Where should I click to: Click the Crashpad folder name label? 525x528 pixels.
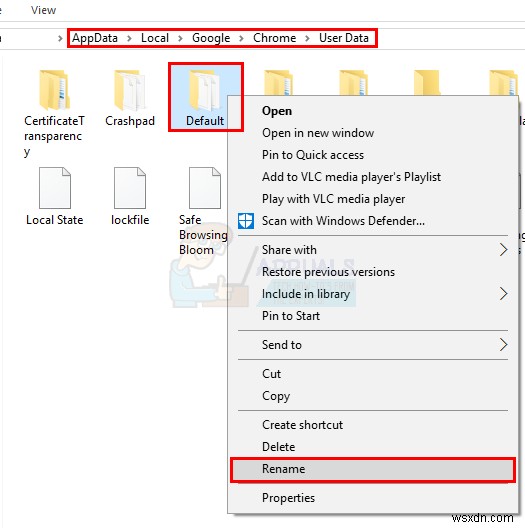click(x=130, y=121)
